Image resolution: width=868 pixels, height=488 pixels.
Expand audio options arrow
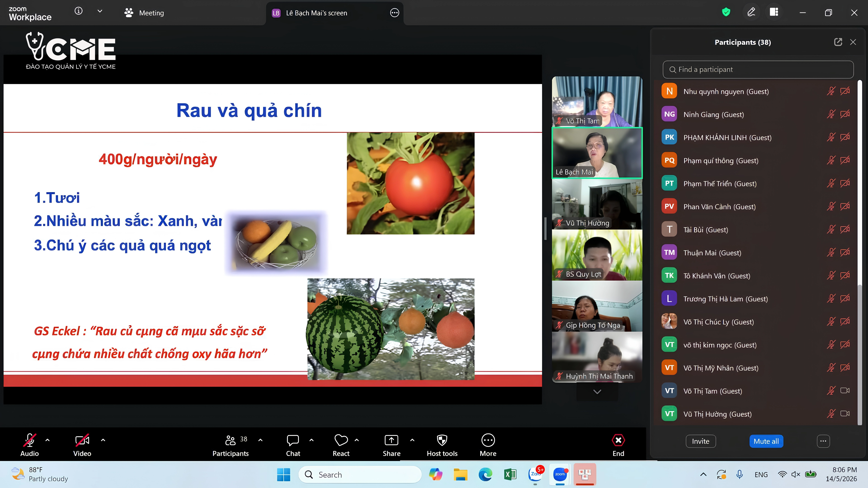click(47, 440)
